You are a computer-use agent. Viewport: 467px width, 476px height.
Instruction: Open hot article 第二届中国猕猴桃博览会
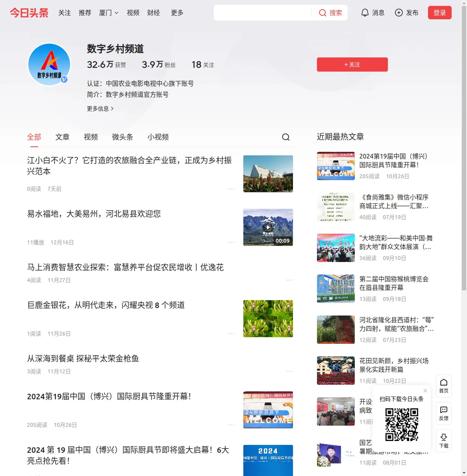click(394, 283)
